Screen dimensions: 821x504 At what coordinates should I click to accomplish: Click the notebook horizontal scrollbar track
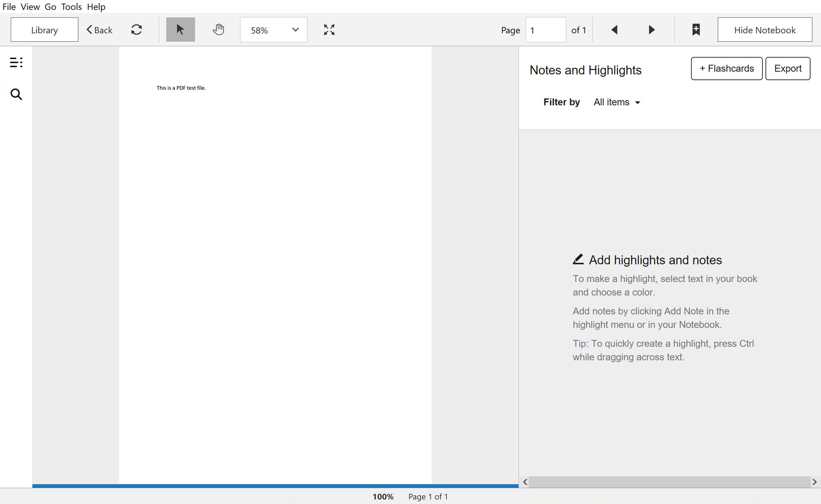click(670, 482)
